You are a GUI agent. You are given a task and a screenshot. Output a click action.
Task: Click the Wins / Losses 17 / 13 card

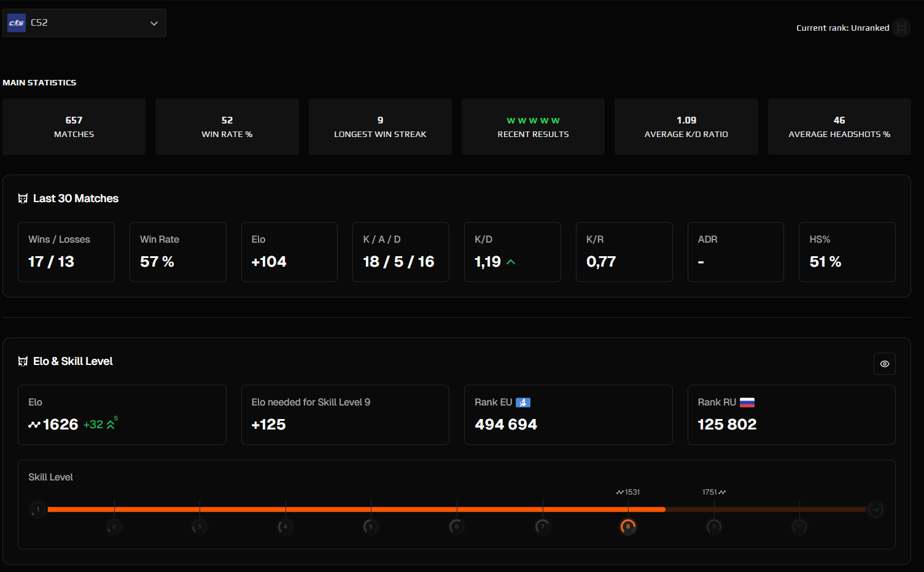coord(66,252)
